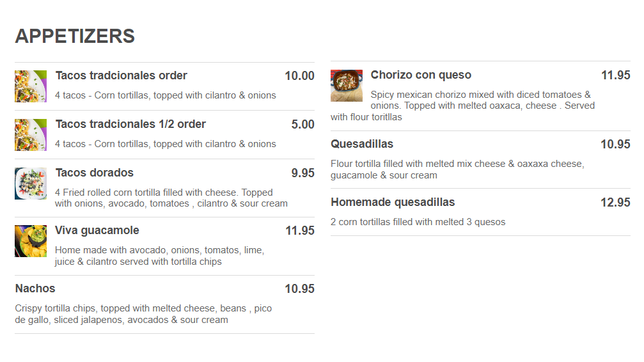Open the Chorizo con queso photo
This screenshot has height=362, width=644.
pos(347,86)
